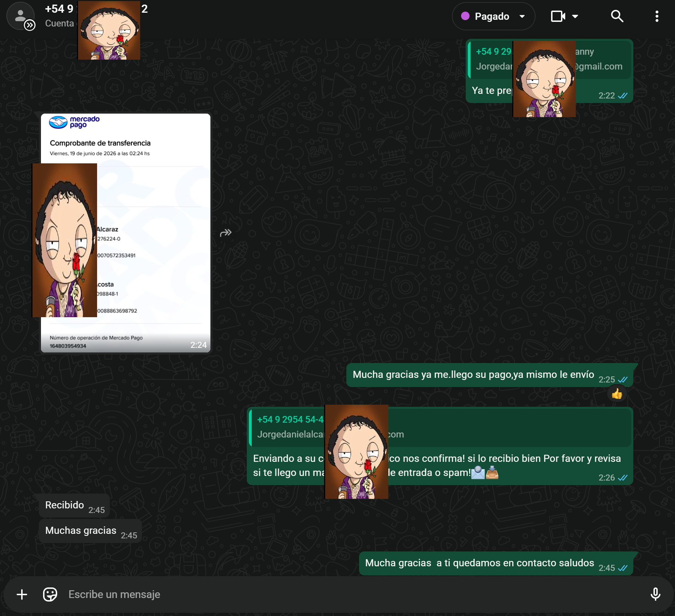Open the three-dot chat menu

click(x=657, y=16)
